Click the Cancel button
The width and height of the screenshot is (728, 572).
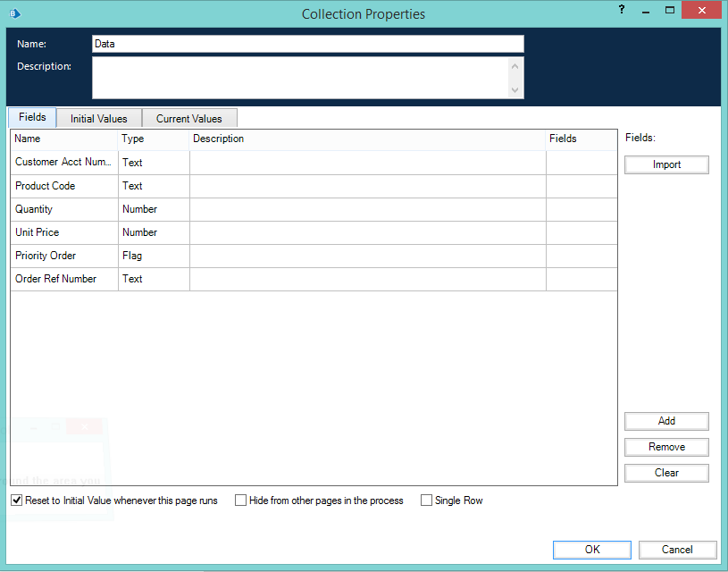point(677,550)
